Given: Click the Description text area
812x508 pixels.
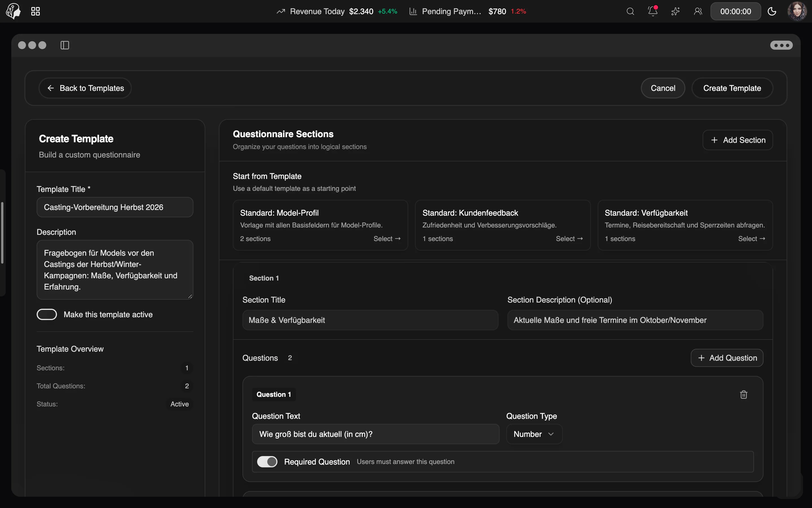Looking at the screenshot, I should coord(115,270).
